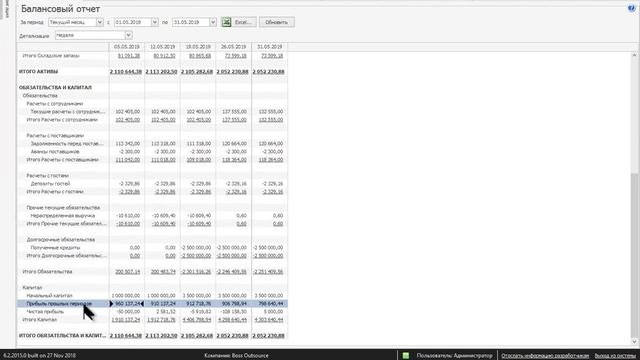640x360 pixels.
Task: Select the 'Долгосрочные обязательства' group row
Action: click(x=61, y=240)
